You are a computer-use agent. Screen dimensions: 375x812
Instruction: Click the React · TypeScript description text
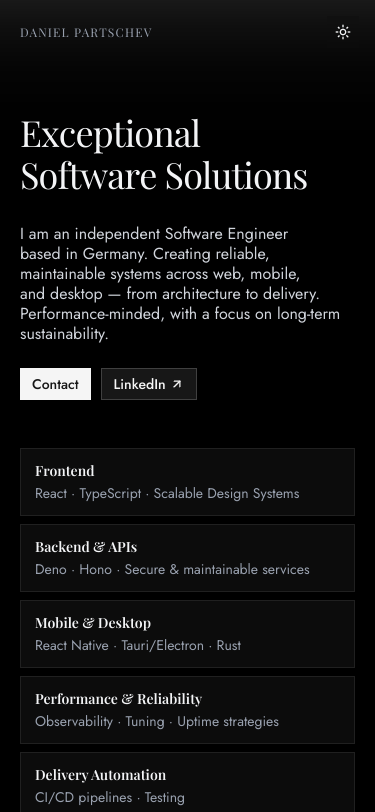pyautogui.click(x=167, y=494)
